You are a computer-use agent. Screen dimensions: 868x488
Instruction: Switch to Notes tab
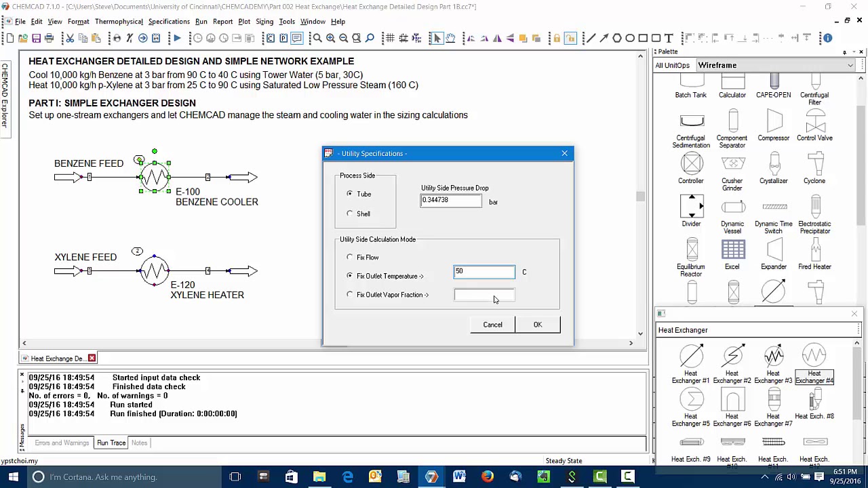[139, 443]
